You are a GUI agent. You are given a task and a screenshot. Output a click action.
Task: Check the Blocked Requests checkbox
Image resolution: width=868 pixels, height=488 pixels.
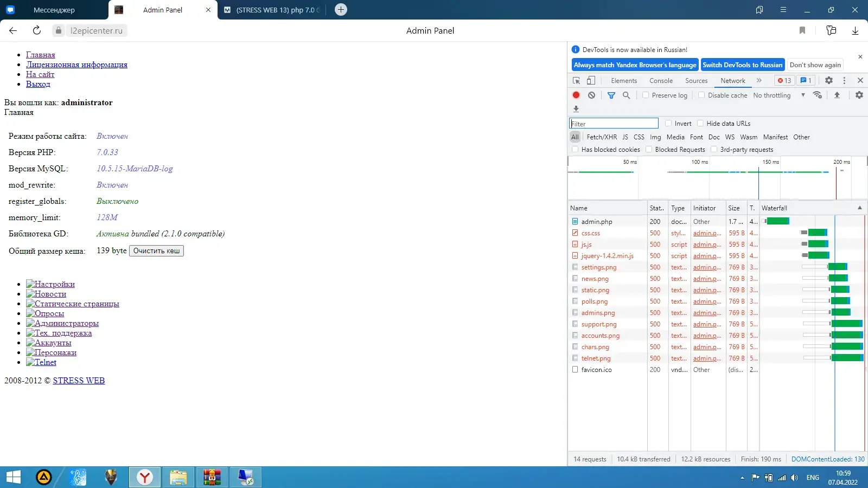[x=649, y=149]
